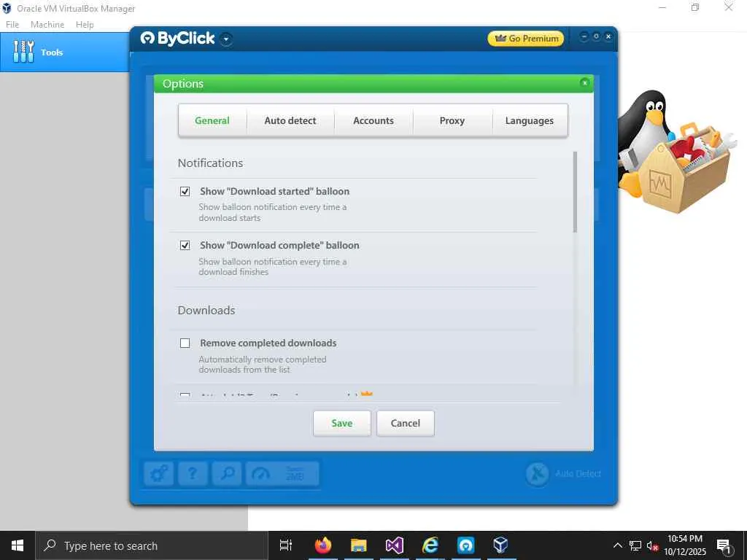Click the Cancel button
This screenshot has height=560, width=747.
(x=406, y=424)
